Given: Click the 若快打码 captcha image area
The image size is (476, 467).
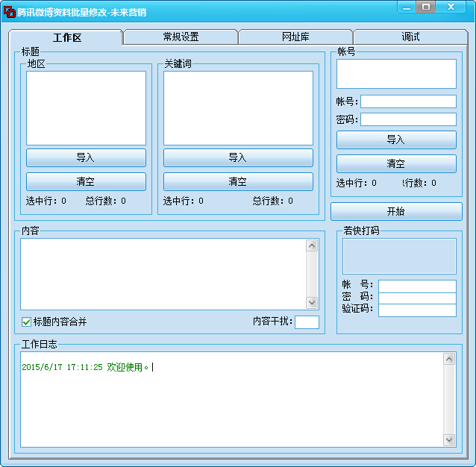Looking at the screenshot, I should coord(399,256).
